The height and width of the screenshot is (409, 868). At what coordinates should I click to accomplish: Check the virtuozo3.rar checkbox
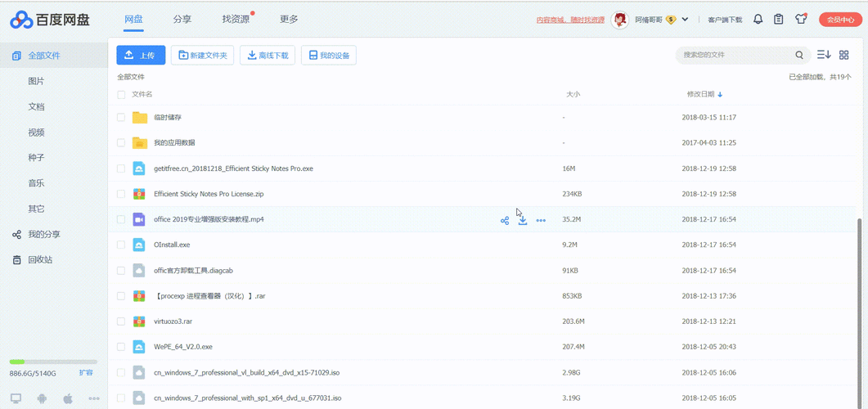(121, 321)
